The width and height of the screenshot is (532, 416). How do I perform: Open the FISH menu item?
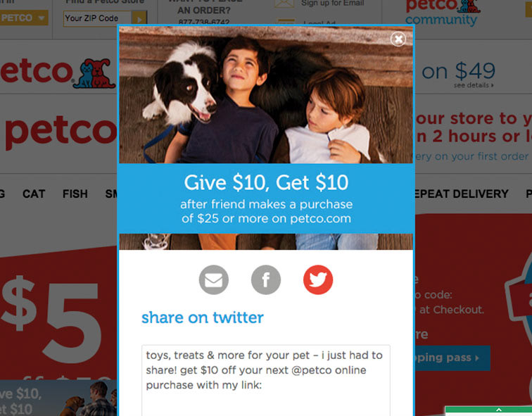(x=75, y=194)
